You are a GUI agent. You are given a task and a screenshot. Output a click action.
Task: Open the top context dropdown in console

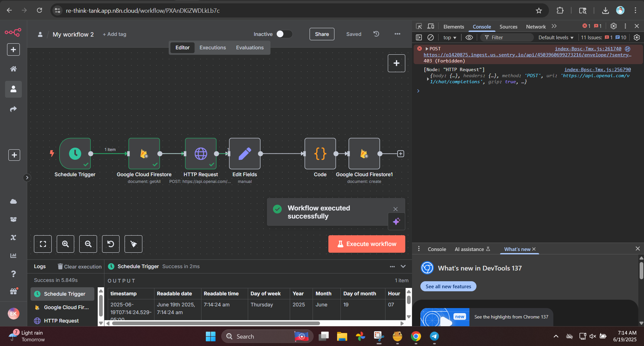tap(450, 38)
